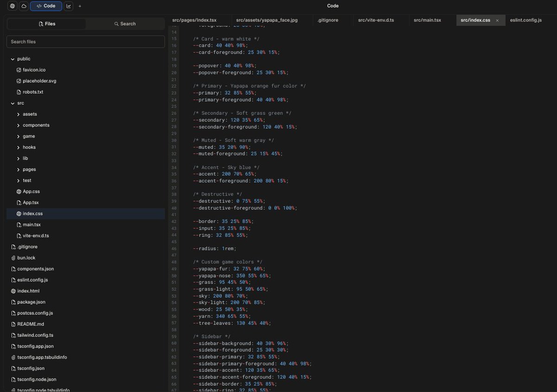557x392 pixels.
Task: Expand the hooks folder
Action: pyautogui.click(x=18, y=147)
